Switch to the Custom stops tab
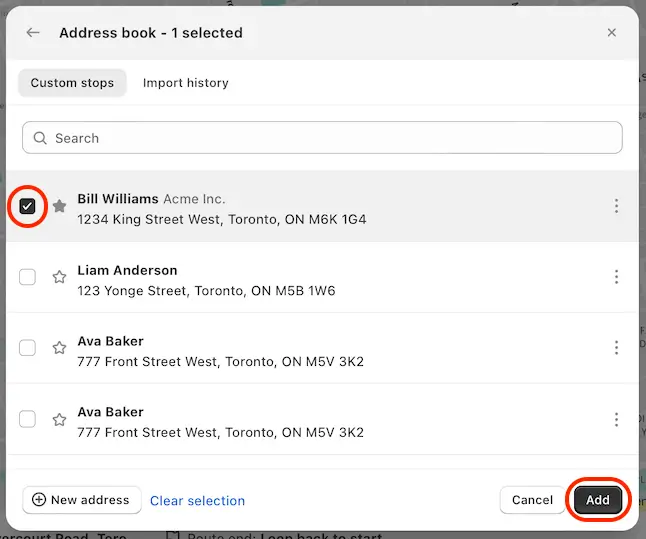 tap(72, 83)
